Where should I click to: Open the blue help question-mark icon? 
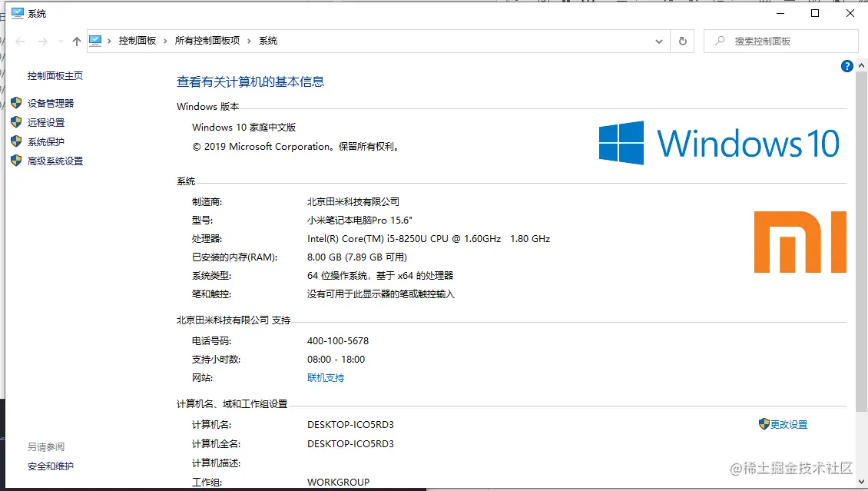click(x=846, y=66)
